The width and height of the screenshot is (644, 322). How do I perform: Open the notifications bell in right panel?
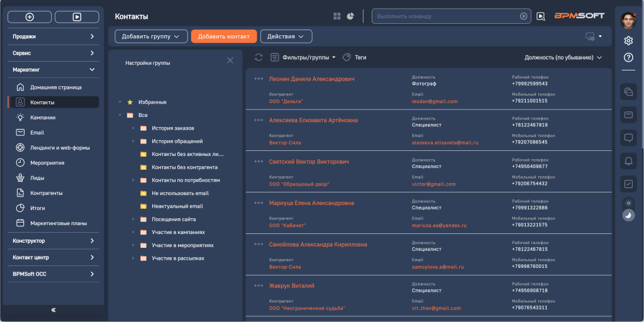(628, 161)
